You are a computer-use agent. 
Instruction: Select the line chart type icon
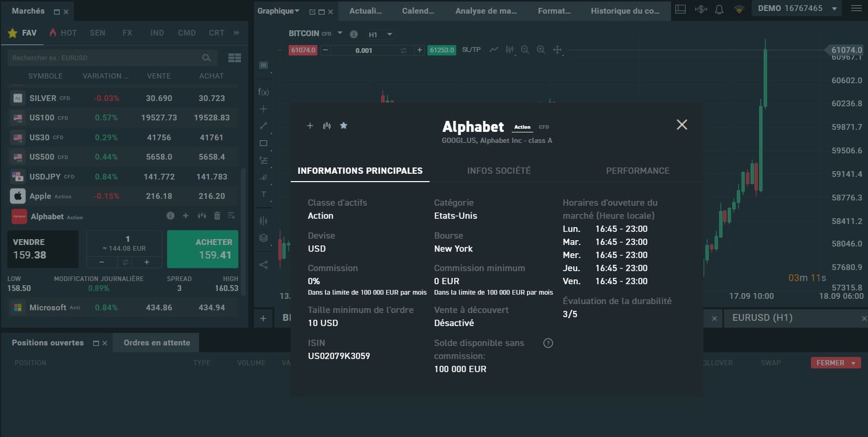click(x=494, y=50)
